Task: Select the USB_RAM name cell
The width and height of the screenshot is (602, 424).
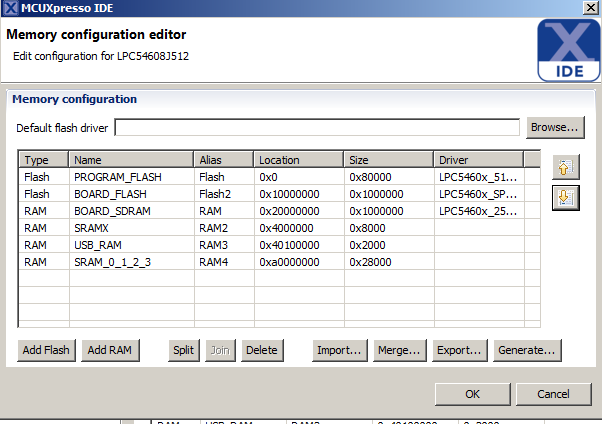Action: click(x=131, y=245)
